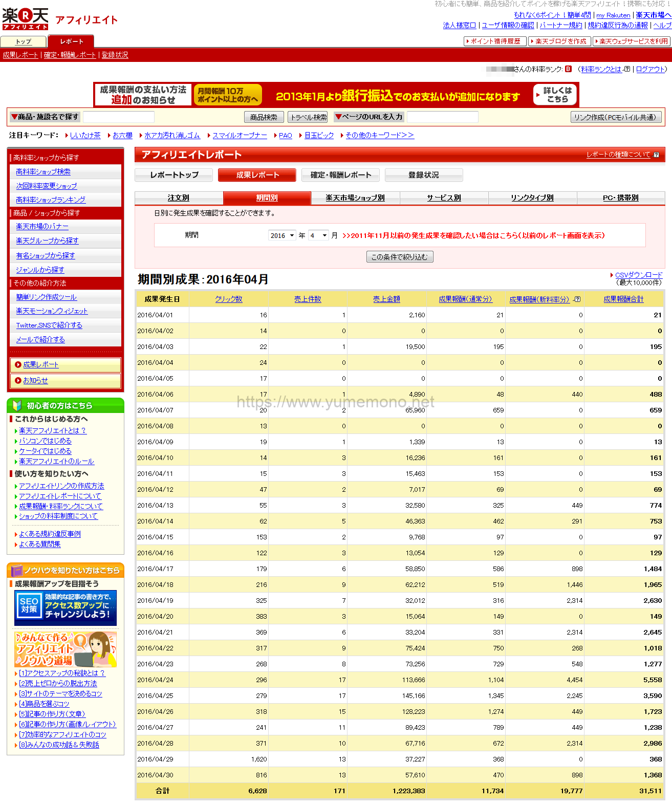Viewport: 672px width, 806px height.
Task: Click the Rakuten Affiliate logo
Action: click(x=26, y=19)
